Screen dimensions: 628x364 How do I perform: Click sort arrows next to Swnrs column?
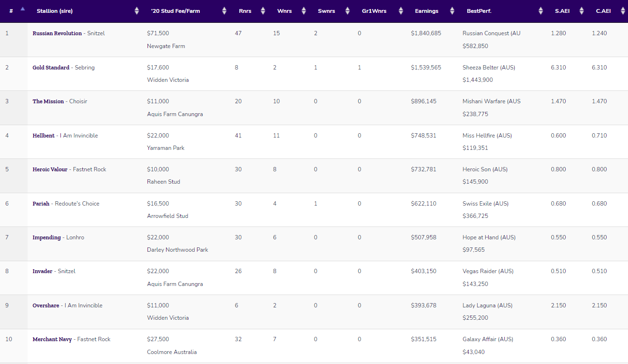pyautogui.click(x=347, y=11)
